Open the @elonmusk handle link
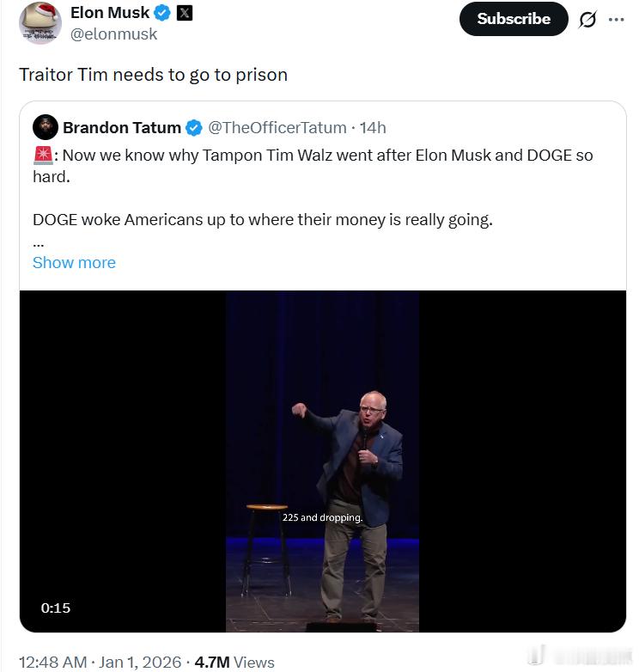The width and height of the screenshot is (639, 672). (113, 34)
